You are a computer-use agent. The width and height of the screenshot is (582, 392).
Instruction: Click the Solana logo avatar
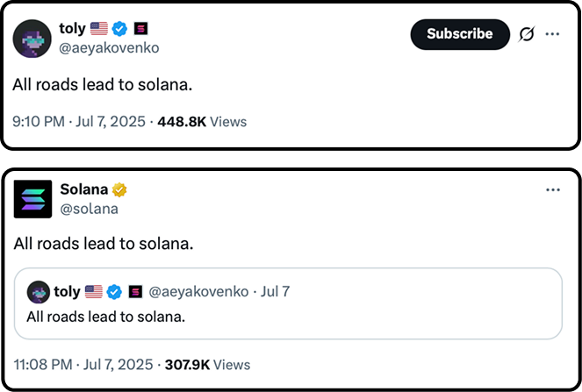pos(33,199)
